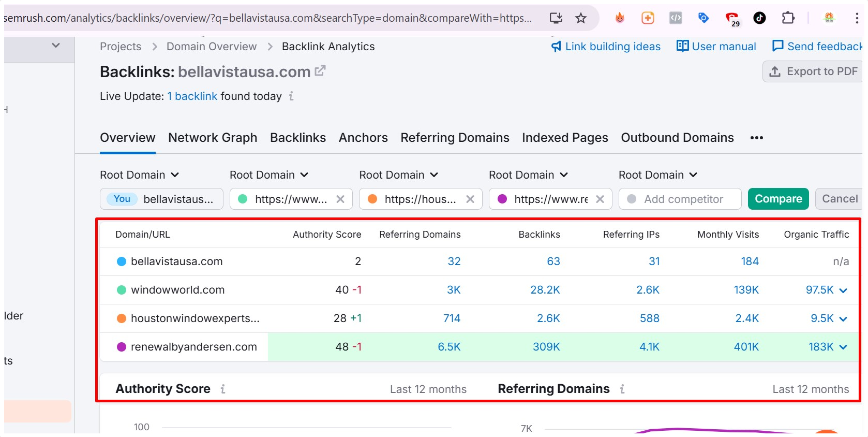Click the Send feedback link

[x=817, y=47]
